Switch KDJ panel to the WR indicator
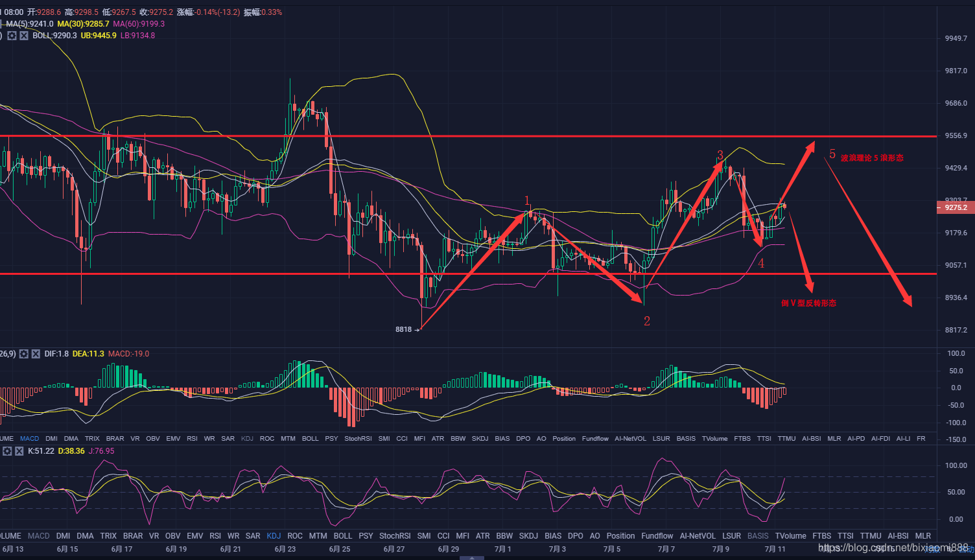Image resolution: width=975 pixels, height=560 pixels. click(x=233, y=536)
